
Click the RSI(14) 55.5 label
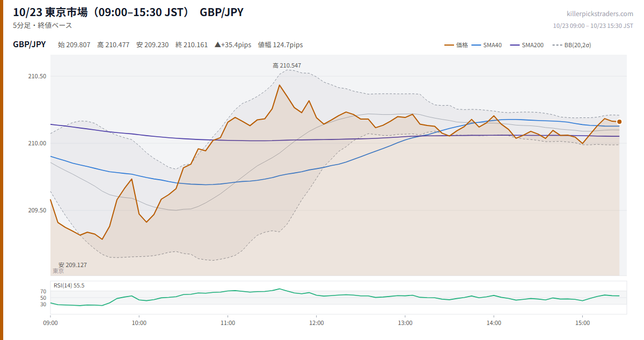click(69, 285)
